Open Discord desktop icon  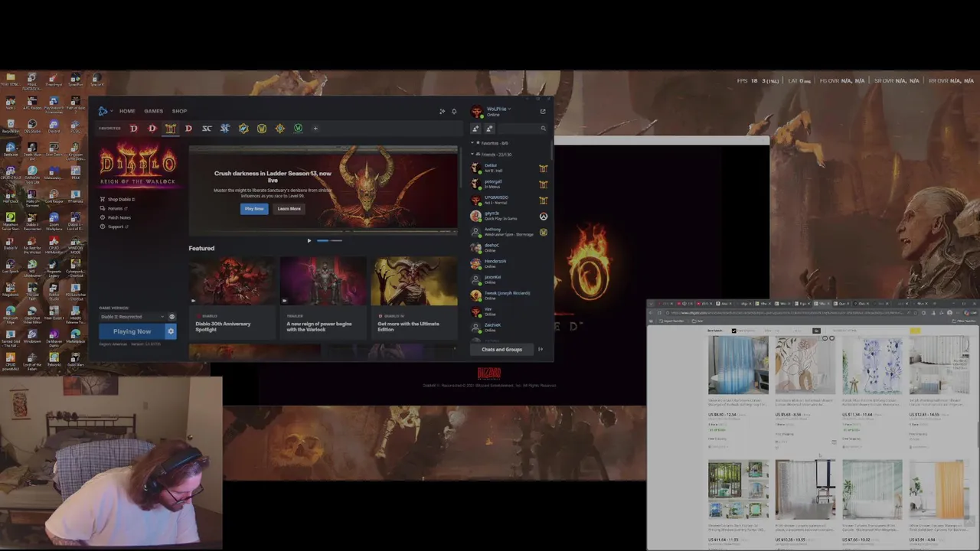(54, 126)
